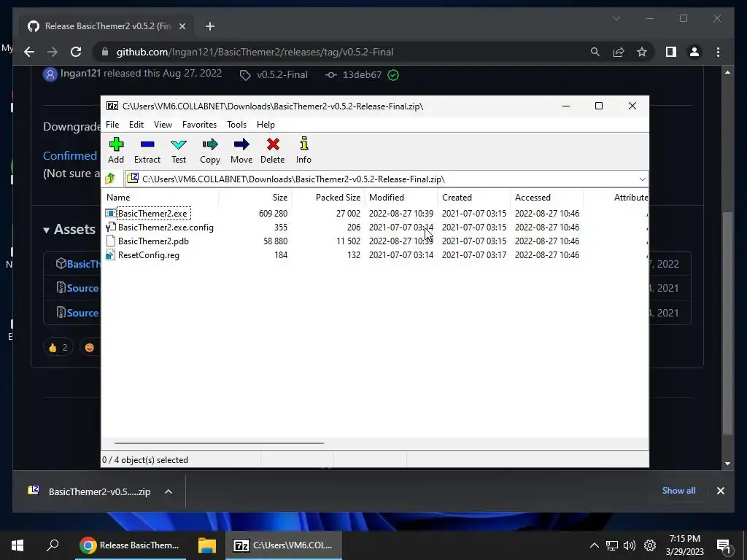Screen dimensions: 747x560
Task: Open Chrome three-dot menu
Action: pyautogui.click(x=718, y=52)
